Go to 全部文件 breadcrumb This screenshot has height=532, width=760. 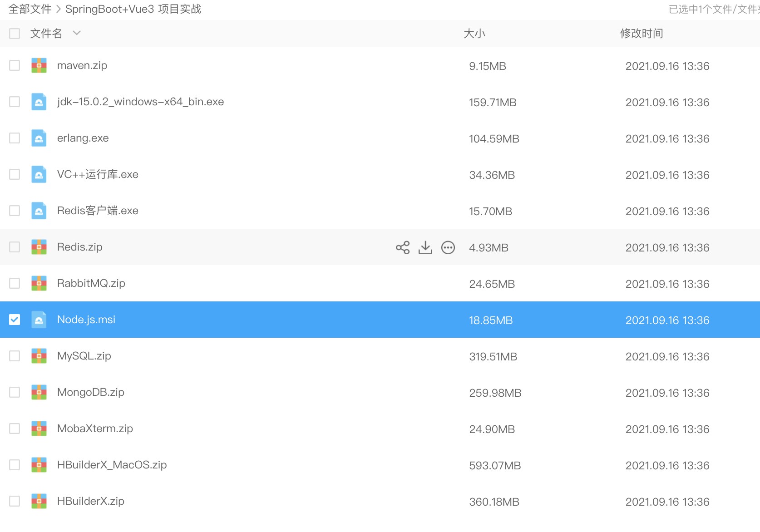[30, 9]
